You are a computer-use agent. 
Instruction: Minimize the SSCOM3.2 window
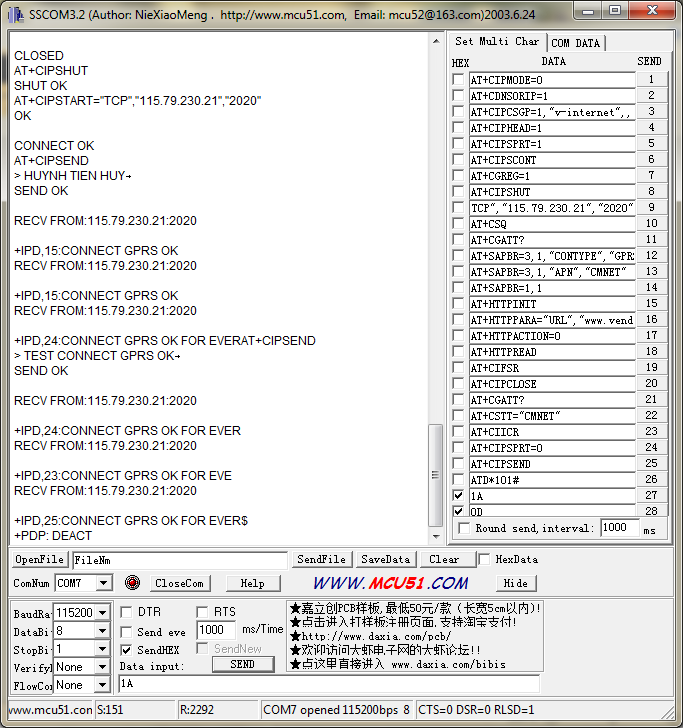click(588, 11)
